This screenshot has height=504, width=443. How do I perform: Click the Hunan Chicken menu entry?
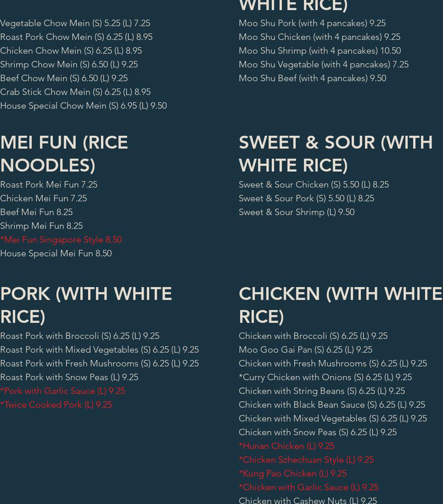coord(286,446)
